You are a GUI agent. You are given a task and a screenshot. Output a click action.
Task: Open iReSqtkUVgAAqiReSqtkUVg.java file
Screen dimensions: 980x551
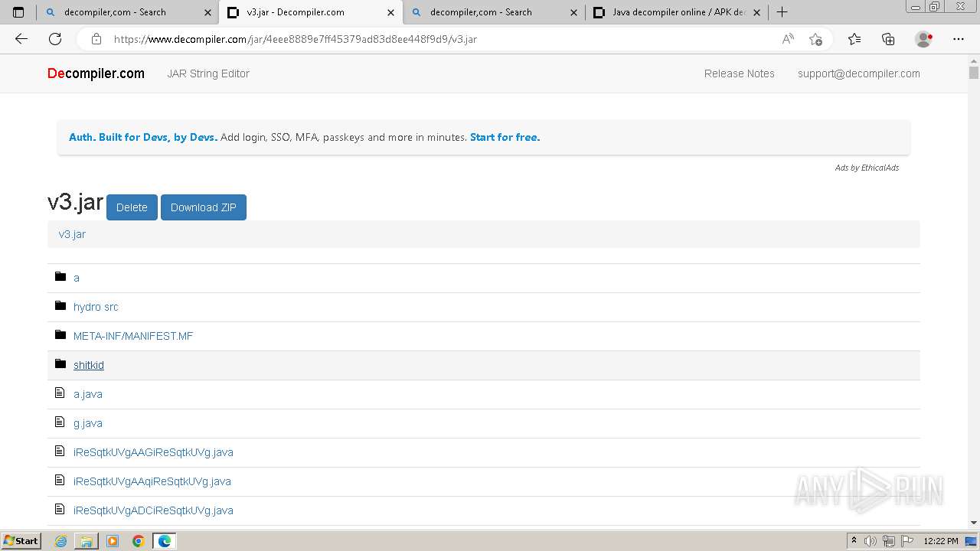pyautogui.click(x=152, y=481)
